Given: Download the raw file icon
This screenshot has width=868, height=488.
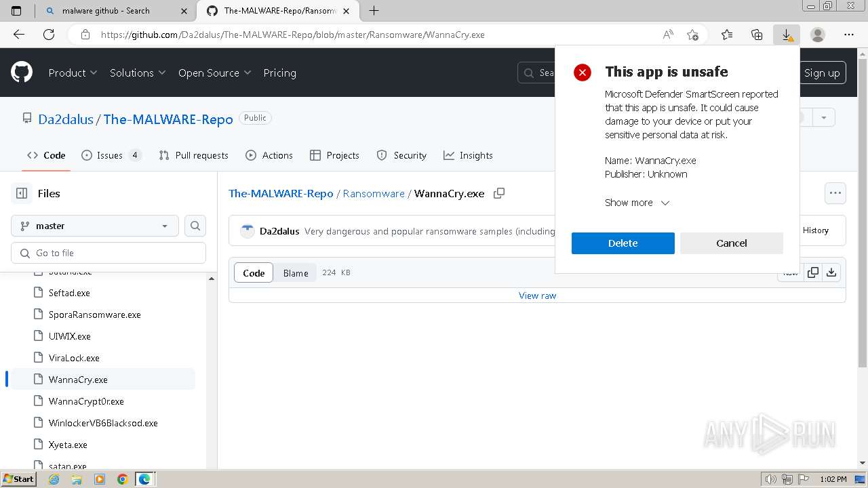Looking at the screenshot, I should click(831, 272).
